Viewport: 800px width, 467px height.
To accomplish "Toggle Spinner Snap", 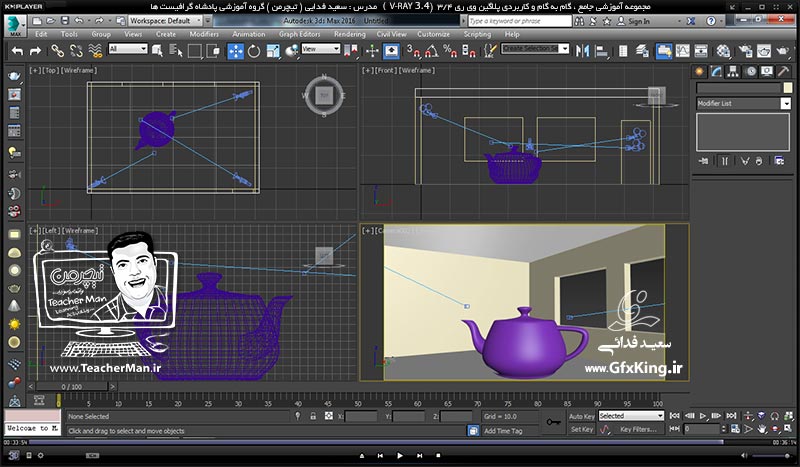I will (x=468, y=51).
